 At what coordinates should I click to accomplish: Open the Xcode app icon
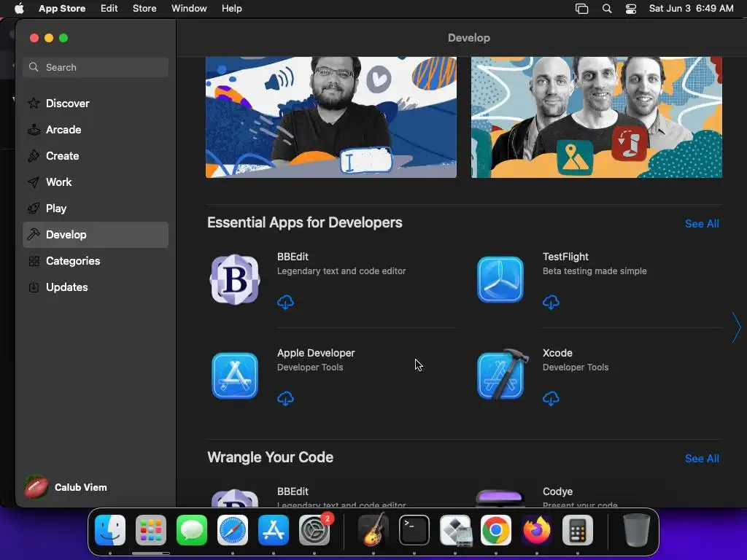pos(503,374)
